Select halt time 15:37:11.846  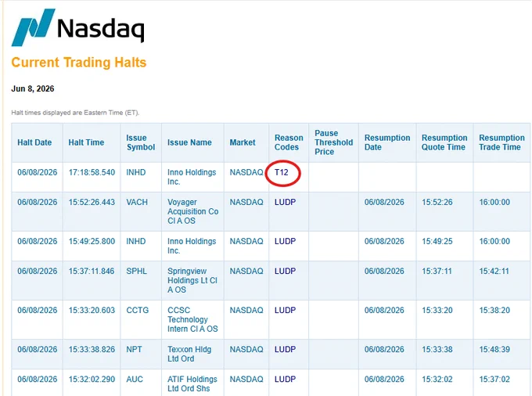coord(92,271)
